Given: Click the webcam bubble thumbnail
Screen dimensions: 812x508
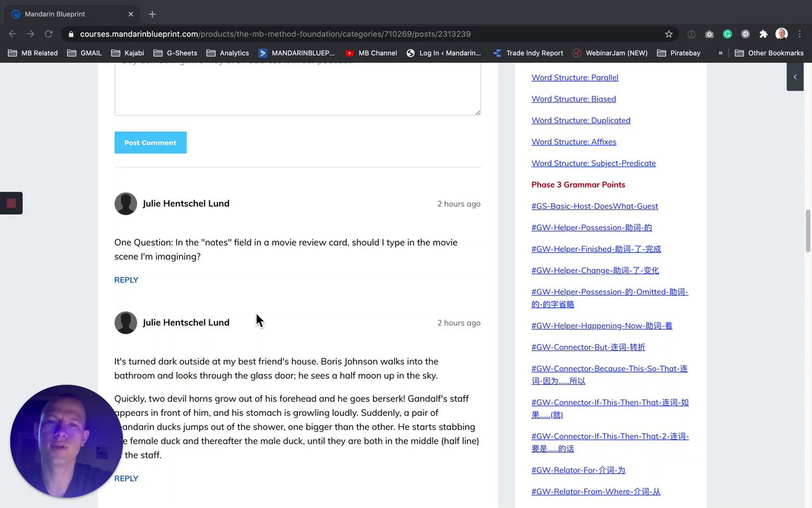Looking at the screenshot, I should (x=67, y=441).
